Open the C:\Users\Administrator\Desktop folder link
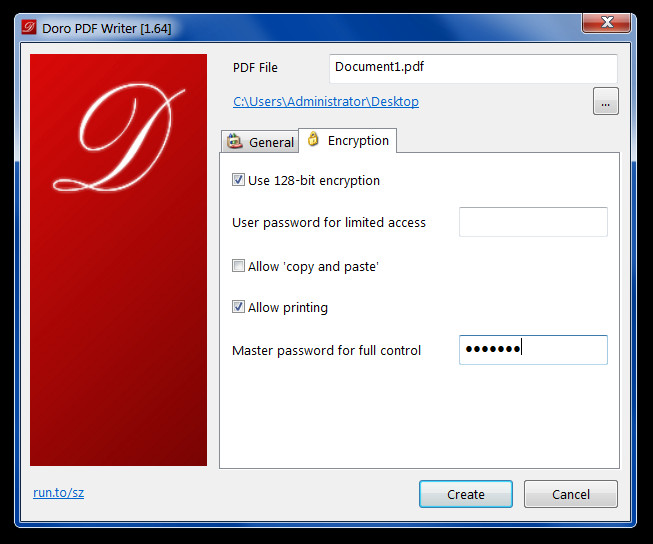The image size is (653, 544). pos(326,102)
